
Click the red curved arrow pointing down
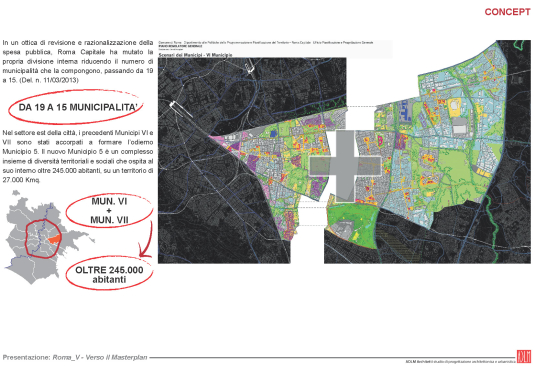(x=147, y=239)
